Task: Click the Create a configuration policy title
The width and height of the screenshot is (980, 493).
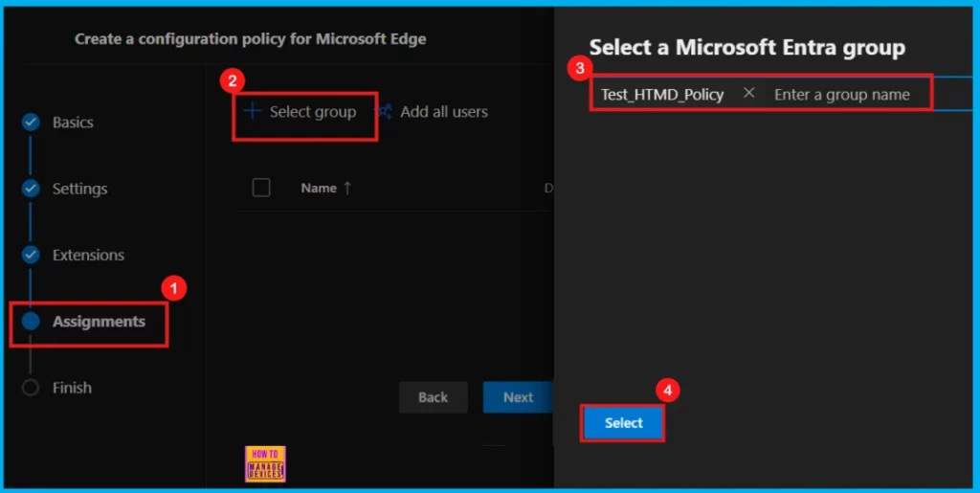Action: point(251,39)
